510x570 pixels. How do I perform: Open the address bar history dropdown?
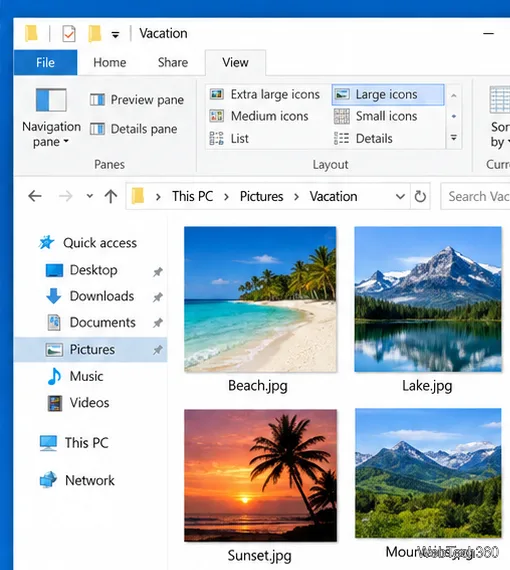(x=400, y=197)
